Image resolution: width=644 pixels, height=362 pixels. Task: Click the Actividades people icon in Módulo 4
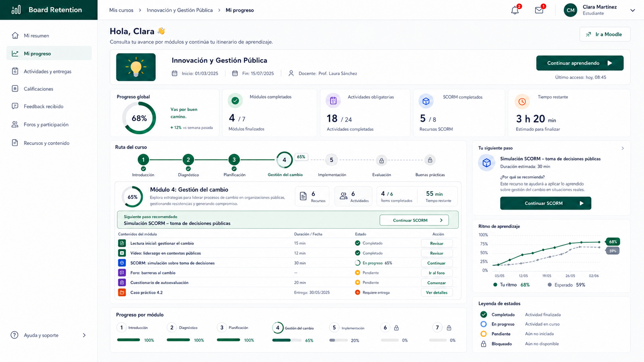pyautogui.click(x=344, y=196)
